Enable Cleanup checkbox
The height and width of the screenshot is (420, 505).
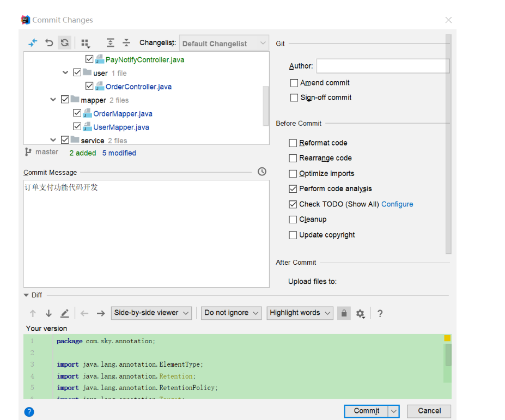[x=293, y=220]
